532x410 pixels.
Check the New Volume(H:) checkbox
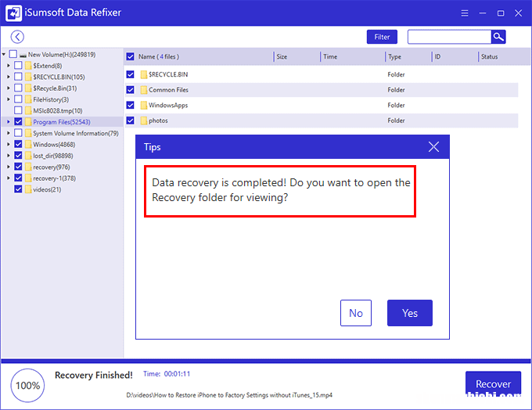point(13,54)
